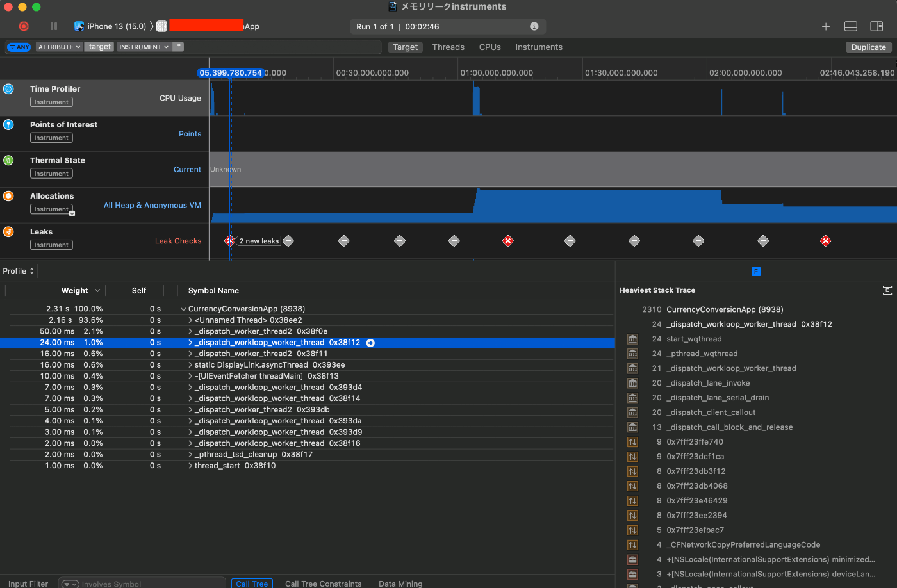The width and height of the screenshot is (897, 588).
Task: Select the Leaks instrument icon
Action: point(8,232)
